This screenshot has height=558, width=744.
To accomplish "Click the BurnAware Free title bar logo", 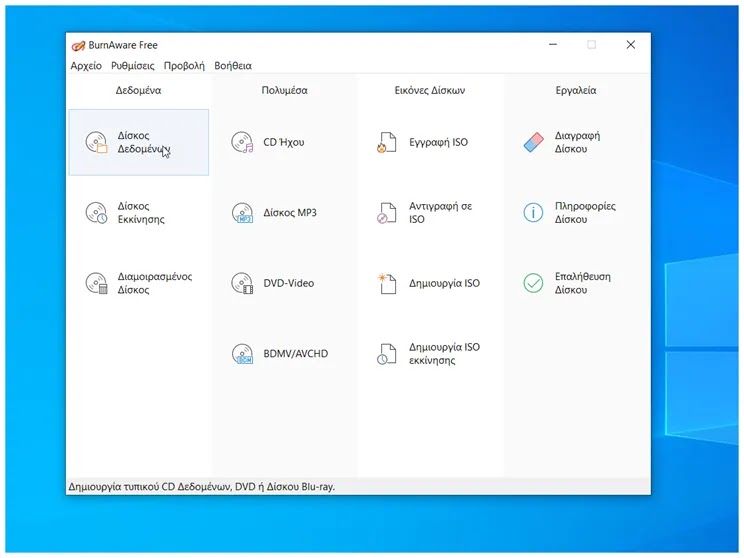I will pyautogui.click(x=78, y=46).
